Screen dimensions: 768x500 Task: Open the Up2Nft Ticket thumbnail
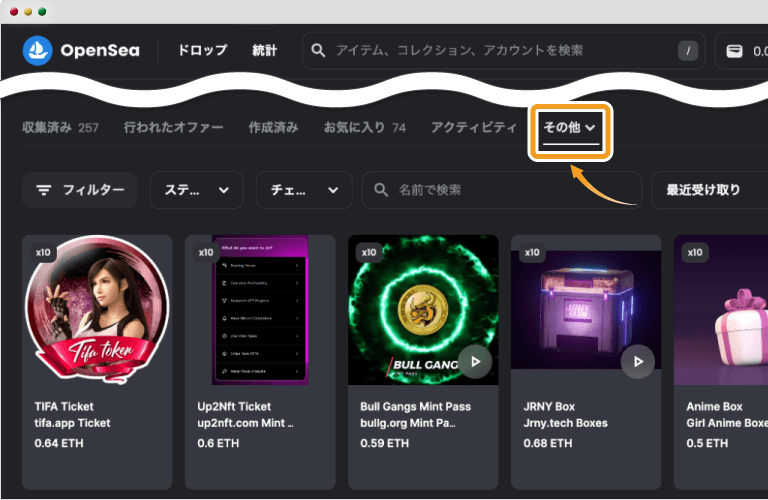tap(260, 310)
